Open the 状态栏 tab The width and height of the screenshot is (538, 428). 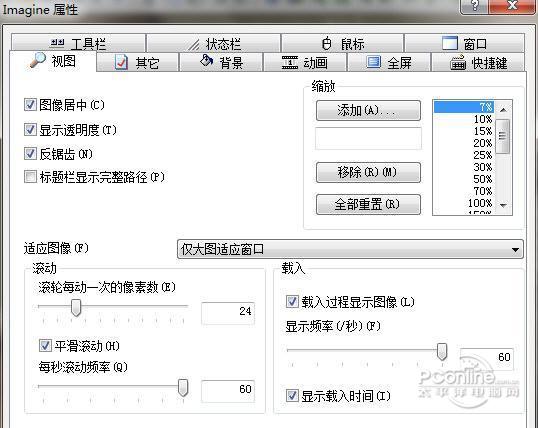[213, 43]
